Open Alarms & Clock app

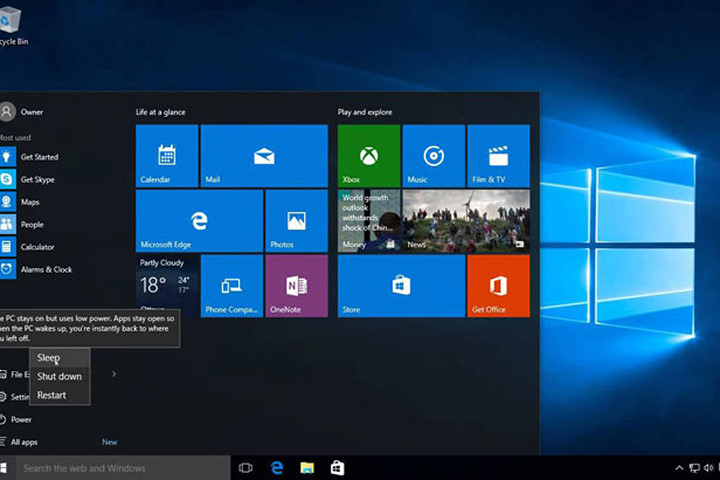[36, 269]
